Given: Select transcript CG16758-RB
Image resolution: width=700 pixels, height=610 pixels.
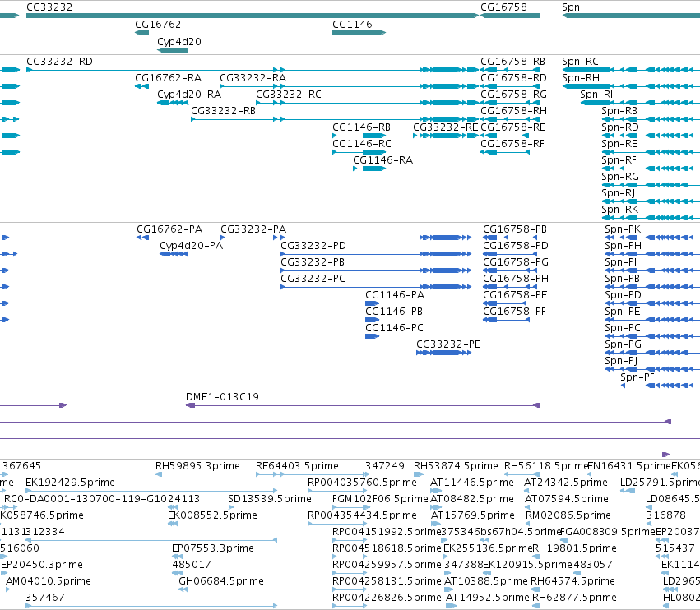Looking at the screenshot, I should pyautogui.click(x=513, y=62).
